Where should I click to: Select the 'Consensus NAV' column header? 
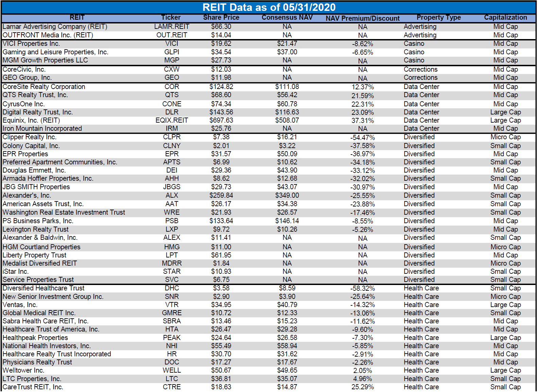(287, 18)
